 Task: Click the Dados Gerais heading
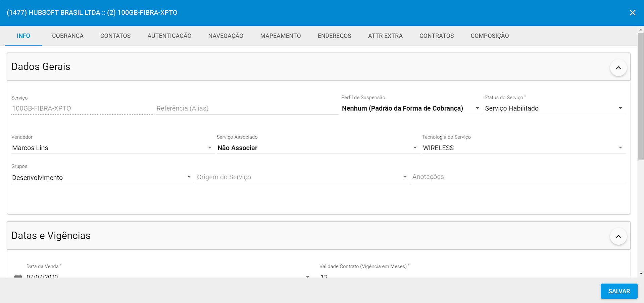coord(41,67)
